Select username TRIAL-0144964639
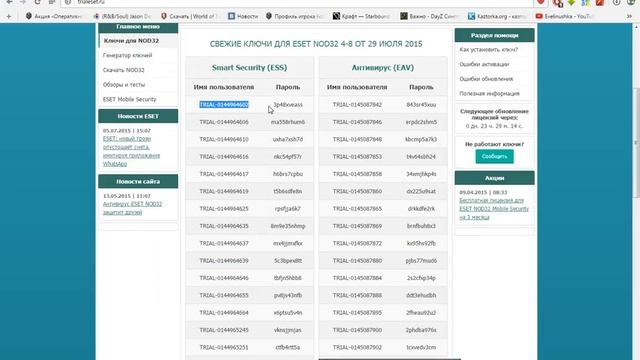 click(x=224, y=261)
